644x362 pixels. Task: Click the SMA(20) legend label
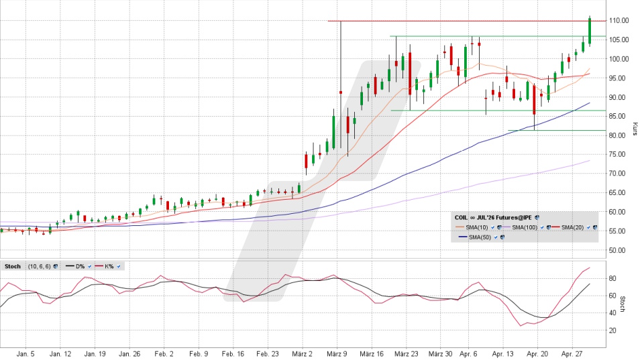tap(573, 228)
